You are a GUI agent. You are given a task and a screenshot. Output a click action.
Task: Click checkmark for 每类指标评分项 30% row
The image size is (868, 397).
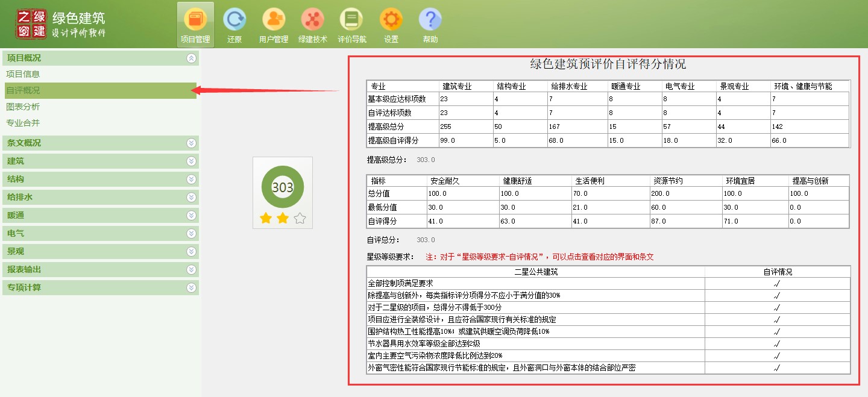click(x=777, y=295)
